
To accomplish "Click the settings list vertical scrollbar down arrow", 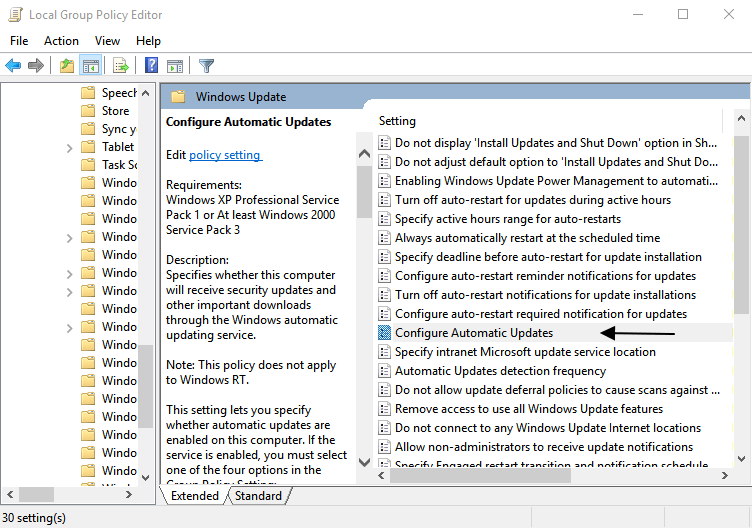I will 742,460.
